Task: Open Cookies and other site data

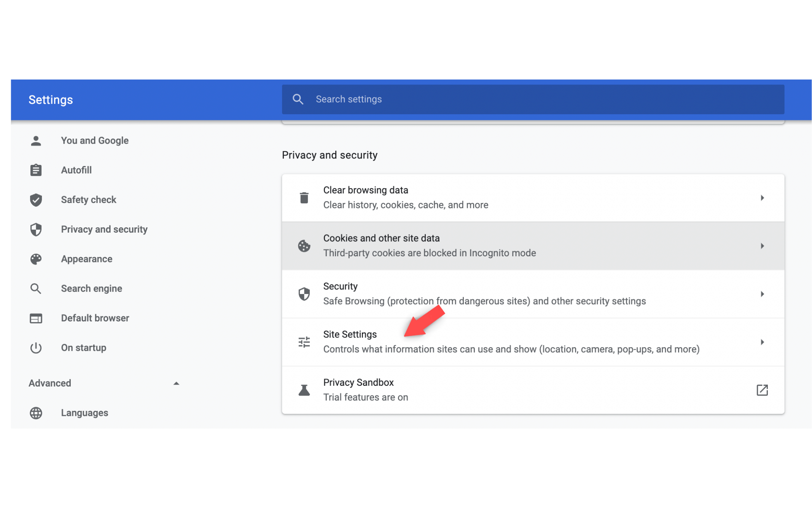Action: coord(381,238)
